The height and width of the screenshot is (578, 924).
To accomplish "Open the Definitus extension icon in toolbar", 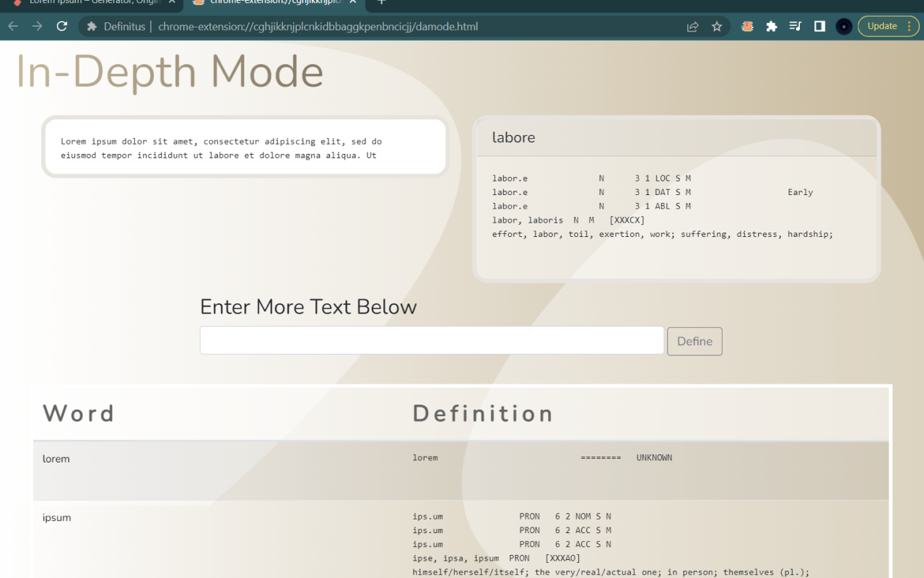I will (x=747, y=27).
